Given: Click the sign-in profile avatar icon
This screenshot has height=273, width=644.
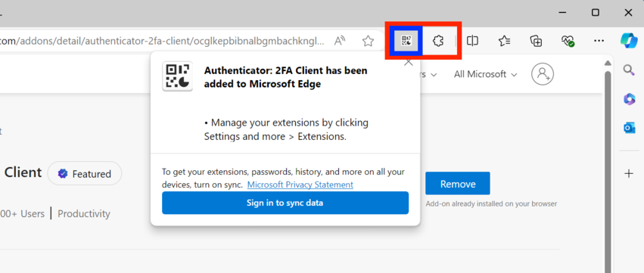Looking at the screenshot, I should pyautogui.click(x=543, y=74).
